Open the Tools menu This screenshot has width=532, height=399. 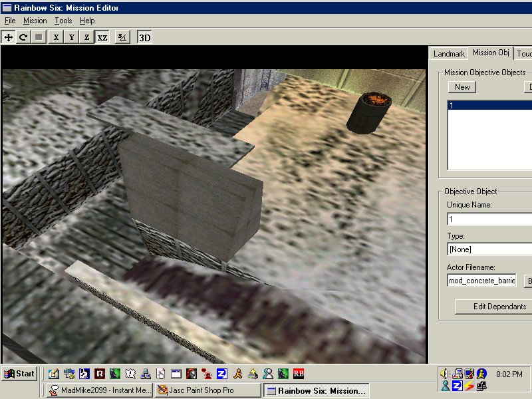[x=63, y=21]
